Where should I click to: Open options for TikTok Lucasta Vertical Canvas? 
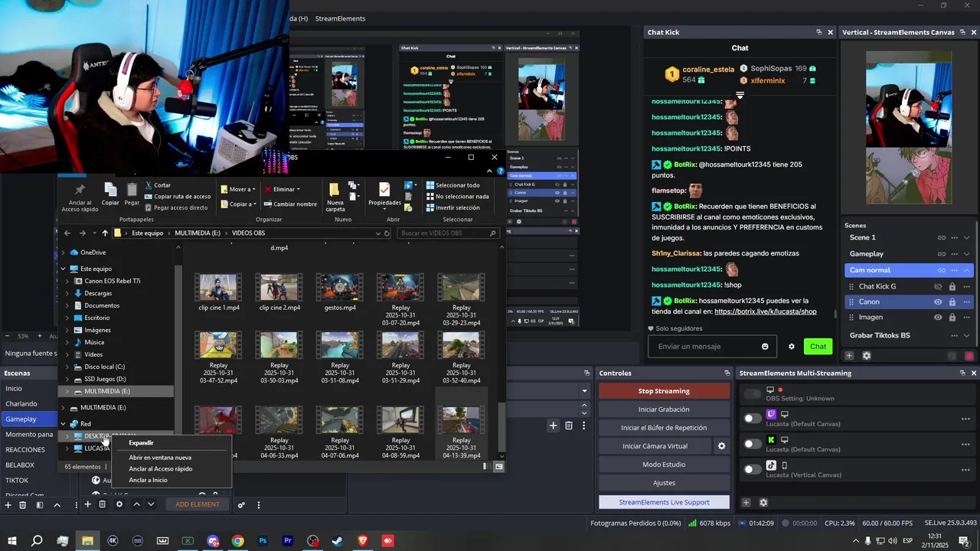(966, 469)
